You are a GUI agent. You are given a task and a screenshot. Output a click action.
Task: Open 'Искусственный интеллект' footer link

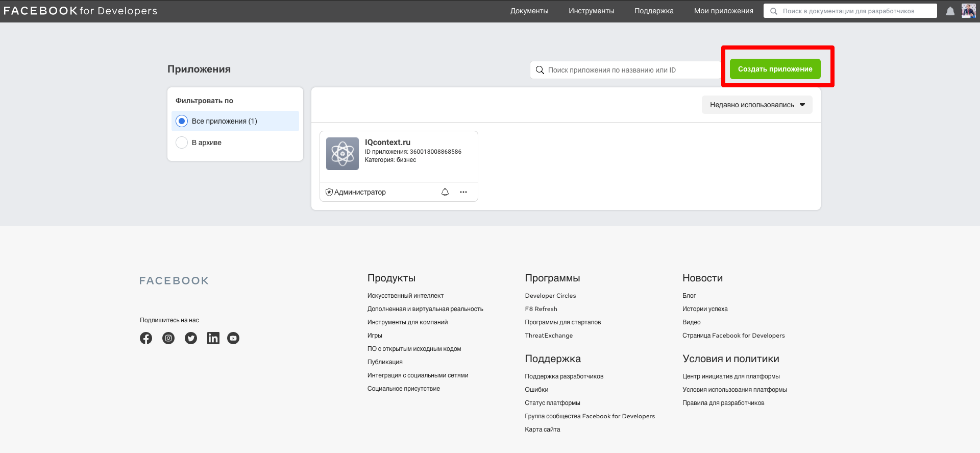click(x=405, y=296)
